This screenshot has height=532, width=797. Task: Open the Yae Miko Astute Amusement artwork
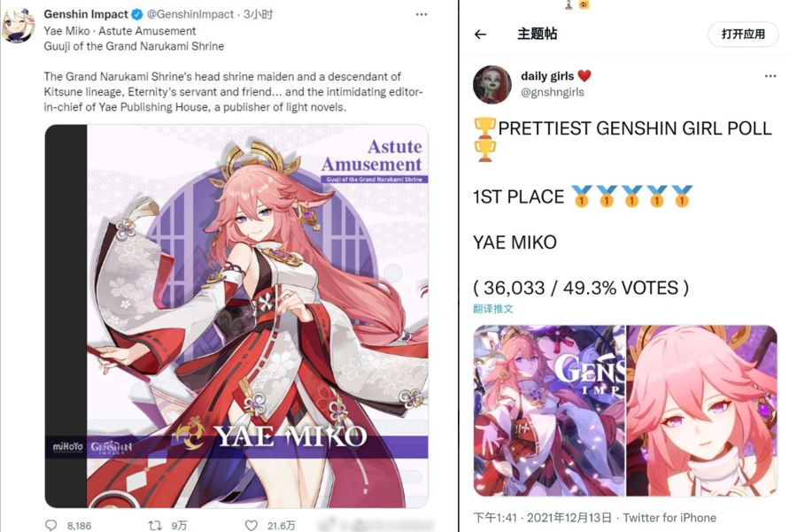coord(236,315)
